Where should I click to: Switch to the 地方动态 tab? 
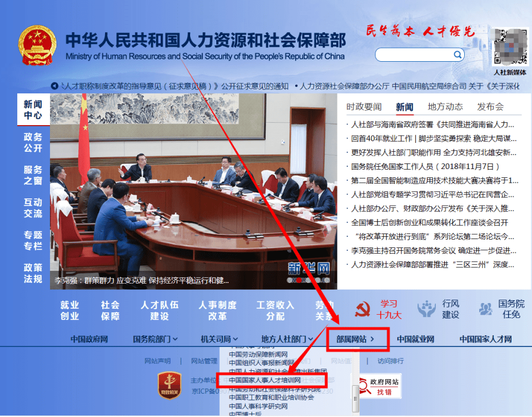click(445, 107)
